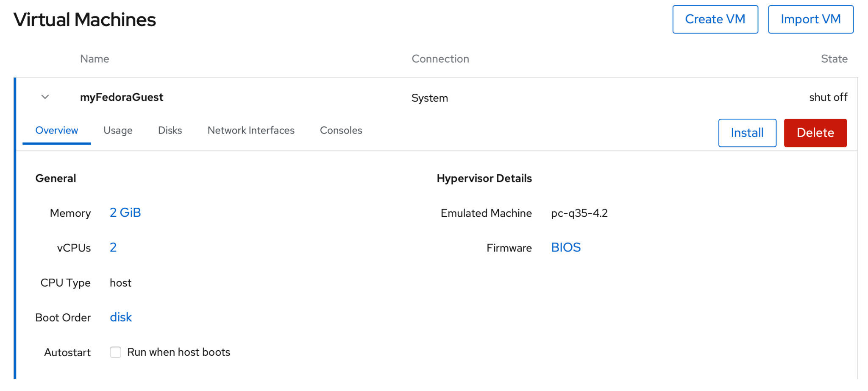The image size is (868, 391).
Task: Edit the vCPUs count link
Action: click(x=113, y=248)
